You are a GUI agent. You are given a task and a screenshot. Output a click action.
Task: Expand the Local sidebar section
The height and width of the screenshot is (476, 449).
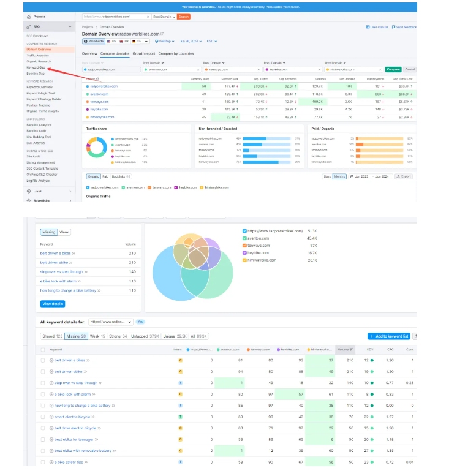(70, 191)
